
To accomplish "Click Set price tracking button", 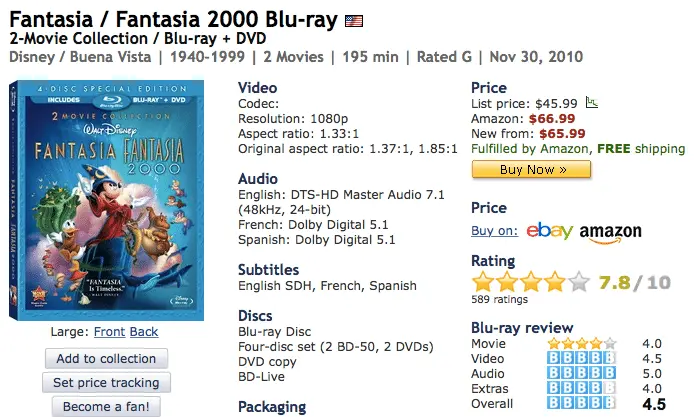I will (x=106, y=382).
